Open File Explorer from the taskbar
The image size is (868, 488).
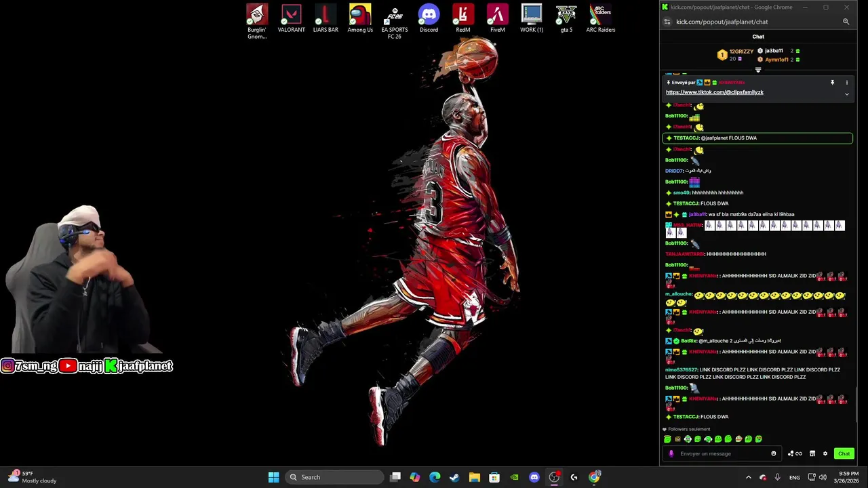pyautogui.click(x=474, y=477)
